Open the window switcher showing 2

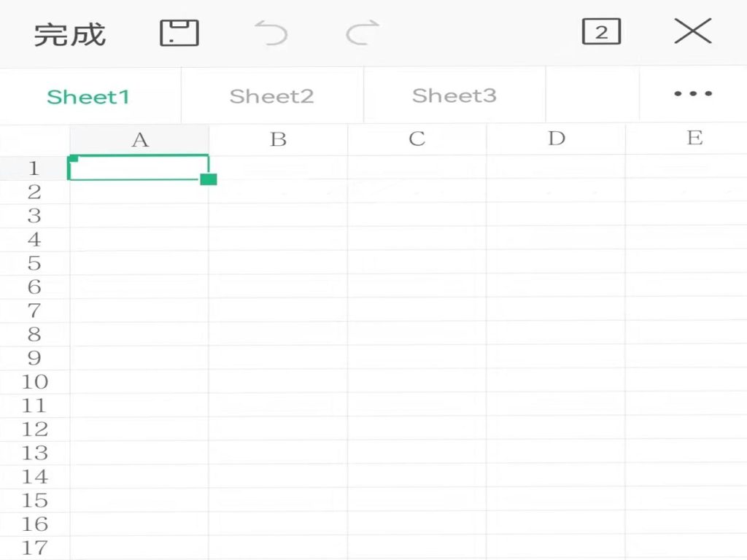pos(601,32)
